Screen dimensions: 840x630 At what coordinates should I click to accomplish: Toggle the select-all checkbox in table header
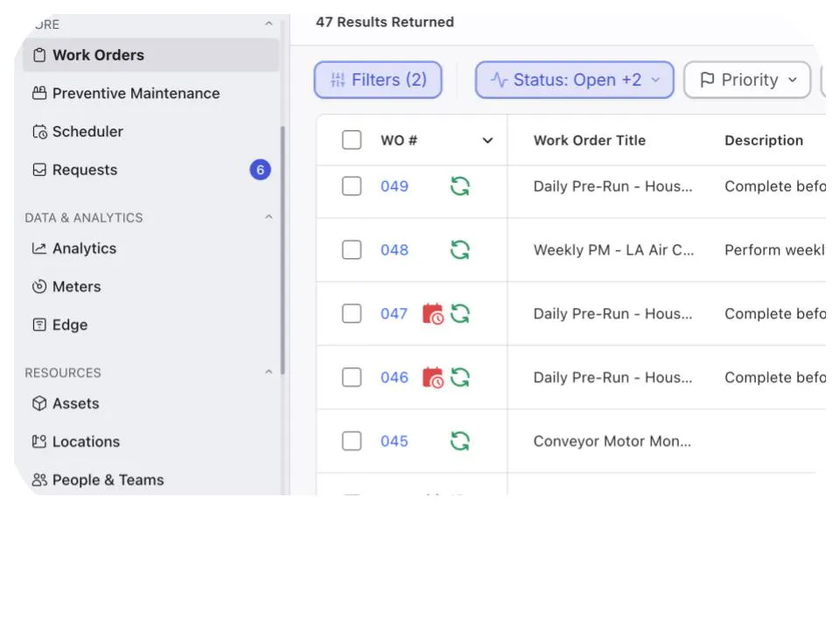click(352, 140)
